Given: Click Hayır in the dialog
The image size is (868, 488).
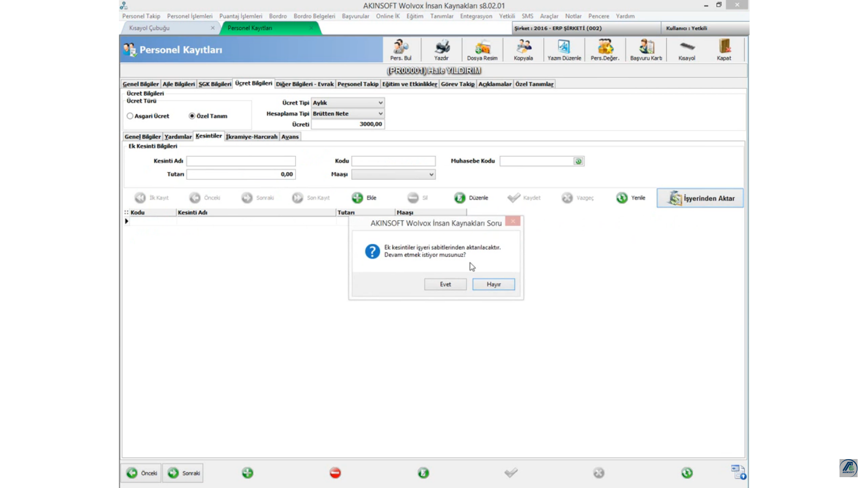Looking at the screenshot, I should (x=493, y=284).
